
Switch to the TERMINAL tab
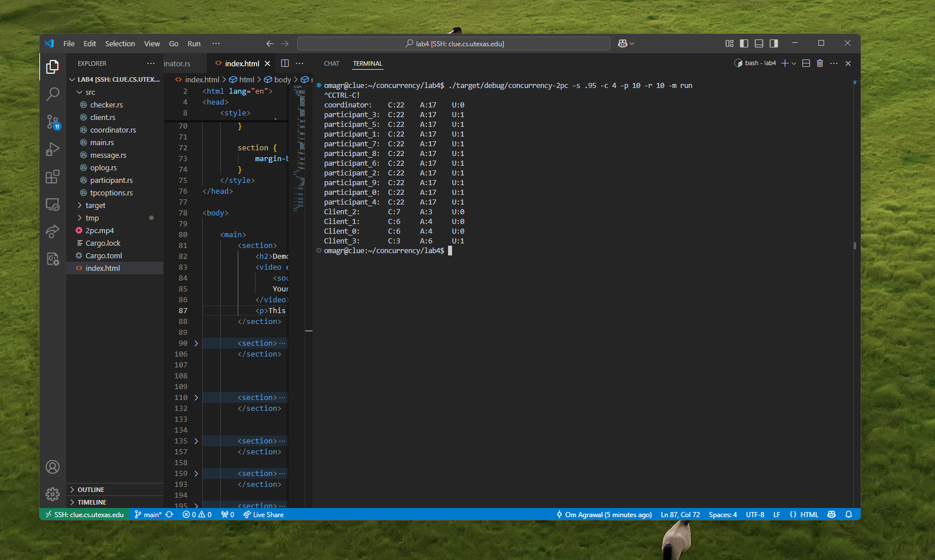pos(367,63)
